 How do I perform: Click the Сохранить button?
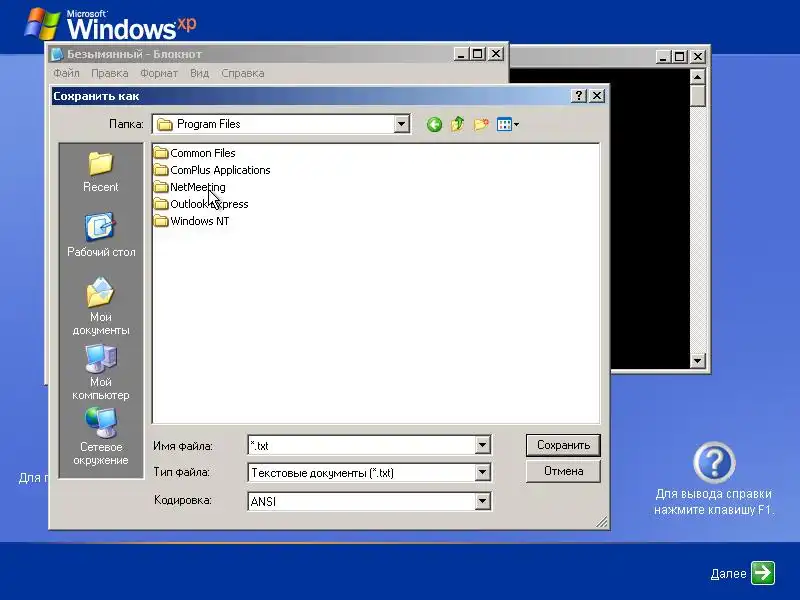563,445
